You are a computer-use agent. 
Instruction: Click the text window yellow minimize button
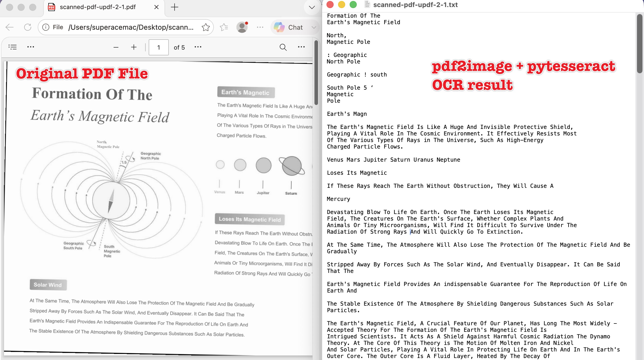click(342, 5)
